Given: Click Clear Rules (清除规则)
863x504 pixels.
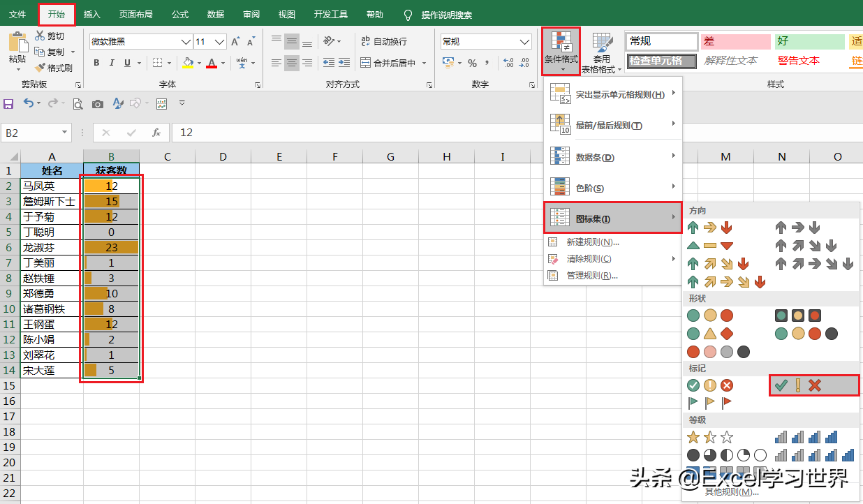Looking at the screenshot, I should (613, 258).
